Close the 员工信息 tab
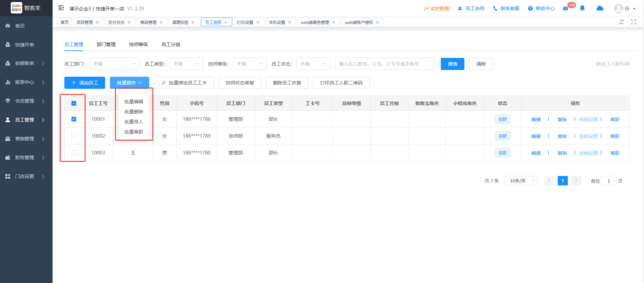This screenshot has width=644, height=283. [x=226, y=22]
